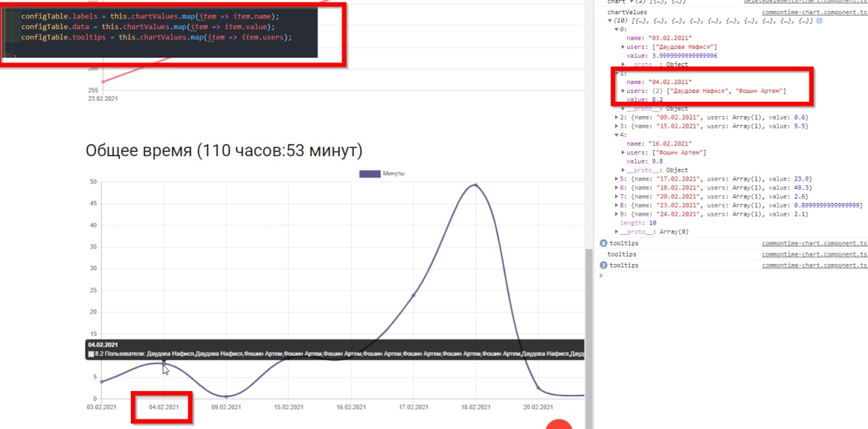This screenshot has width=868, height=429.
Task: Click the pink line point above 23.02.2021
Action: (x=102, y=82)
